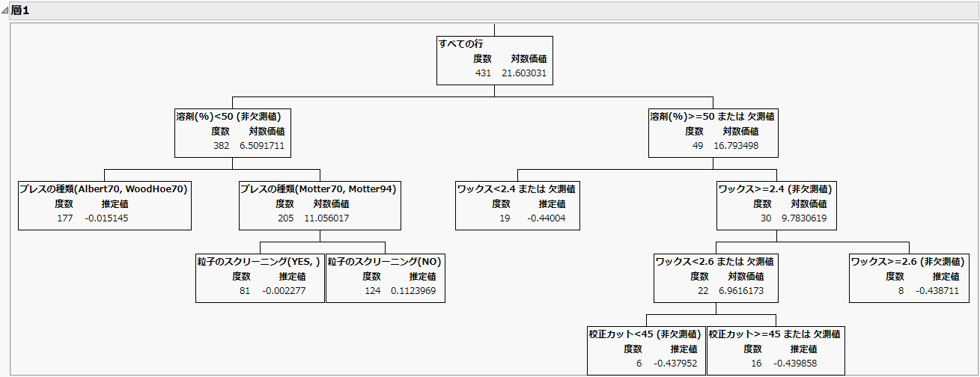Viewport: 980px width, 377px height.
Task: Click count value 431 in root node
Action: tap(483, 73)
